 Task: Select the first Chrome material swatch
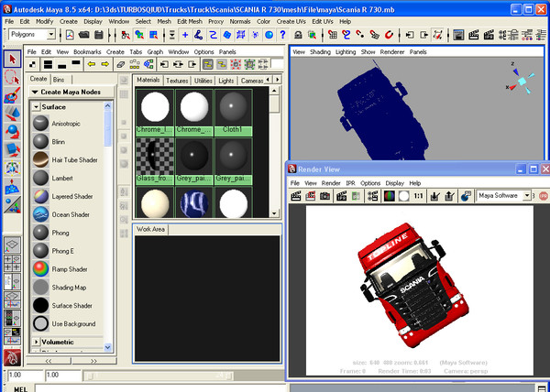[x=155, y=112]
